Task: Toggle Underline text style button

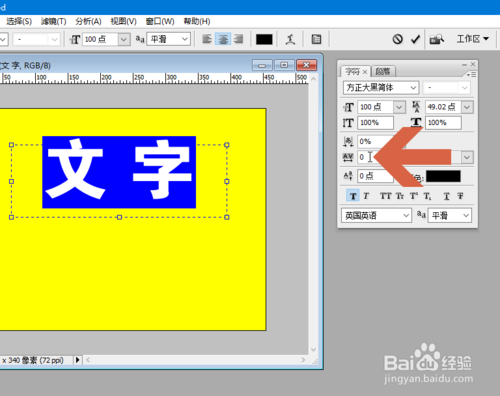Action: [x=447, y=196]
